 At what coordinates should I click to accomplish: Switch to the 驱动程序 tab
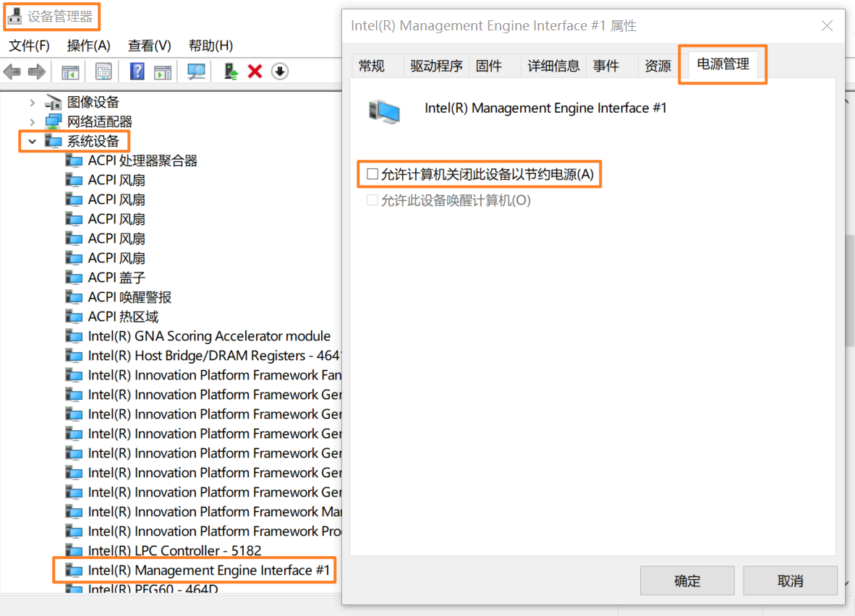pos(436,66)
